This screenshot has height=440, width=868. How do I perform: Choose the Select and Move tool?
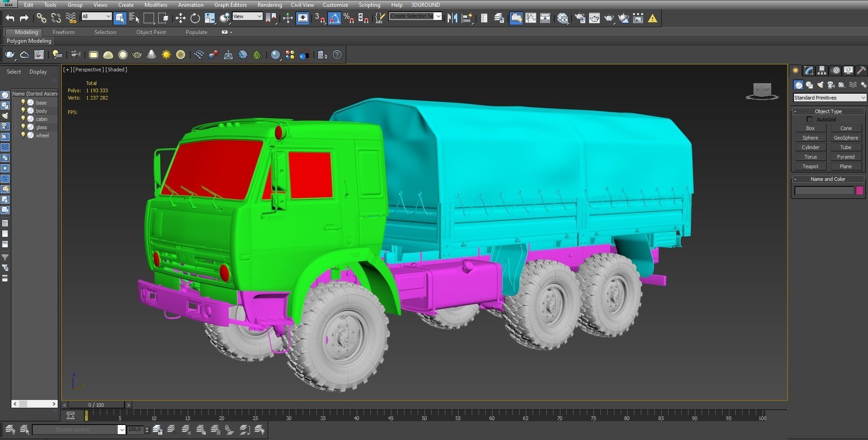[x=180, y=18]
